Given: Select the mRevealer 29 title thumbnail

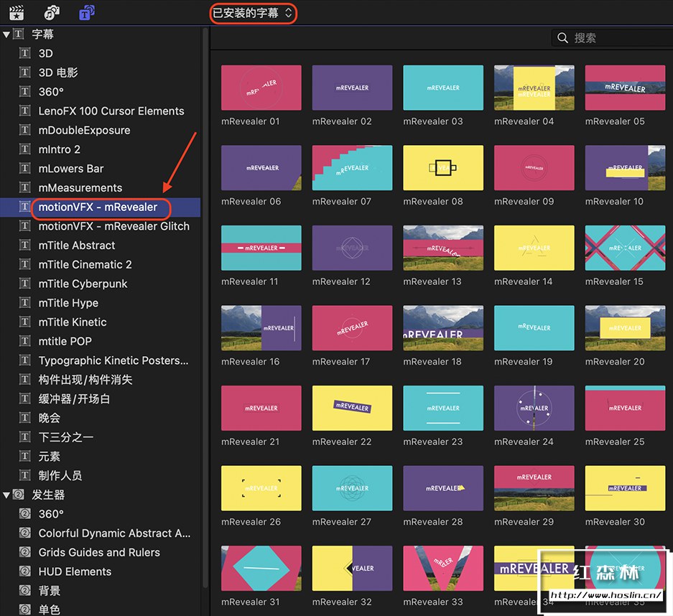Looking at the screenshot, I should (x=534, y=488).
